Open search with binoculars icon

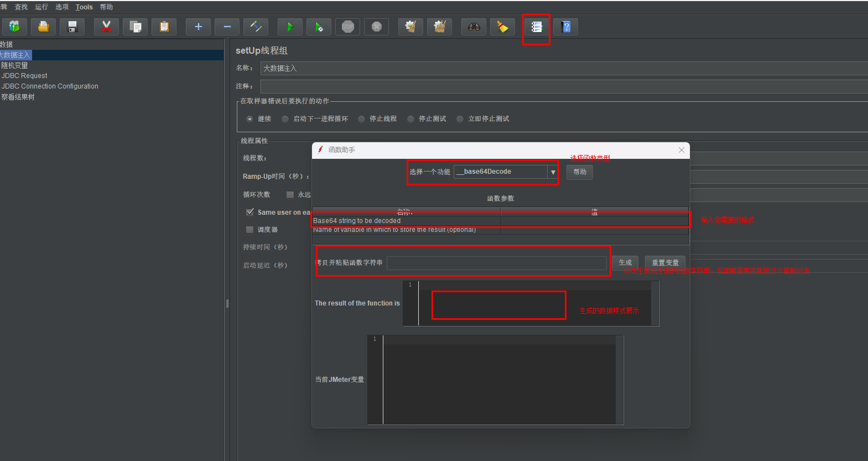(474, 27)
